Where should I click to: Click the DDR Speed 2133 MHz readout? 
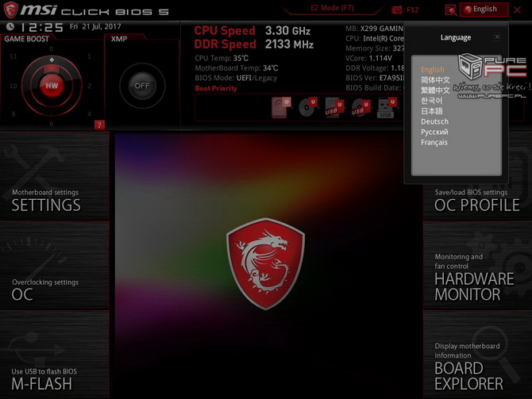(254, 44)
